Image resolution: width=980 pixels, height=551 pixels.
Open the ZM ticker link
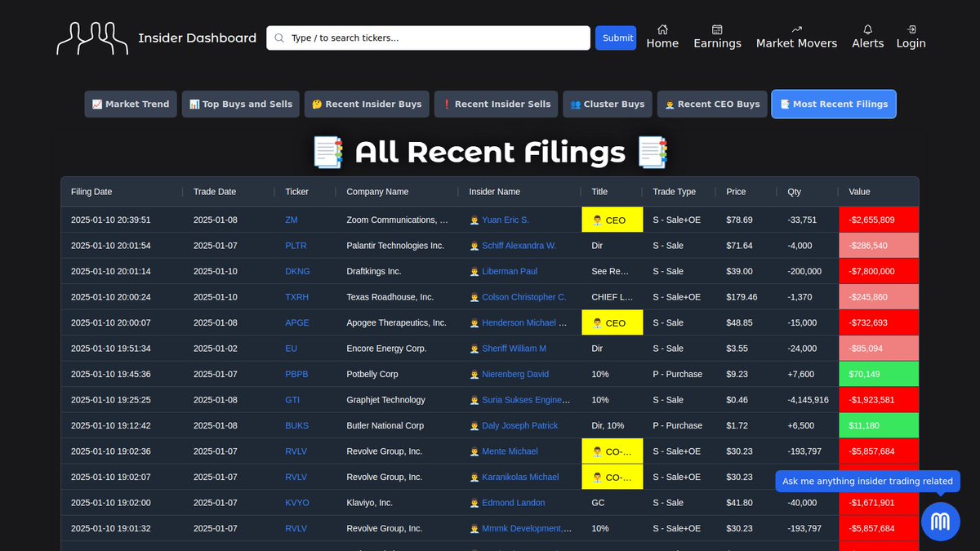(292, 220)
